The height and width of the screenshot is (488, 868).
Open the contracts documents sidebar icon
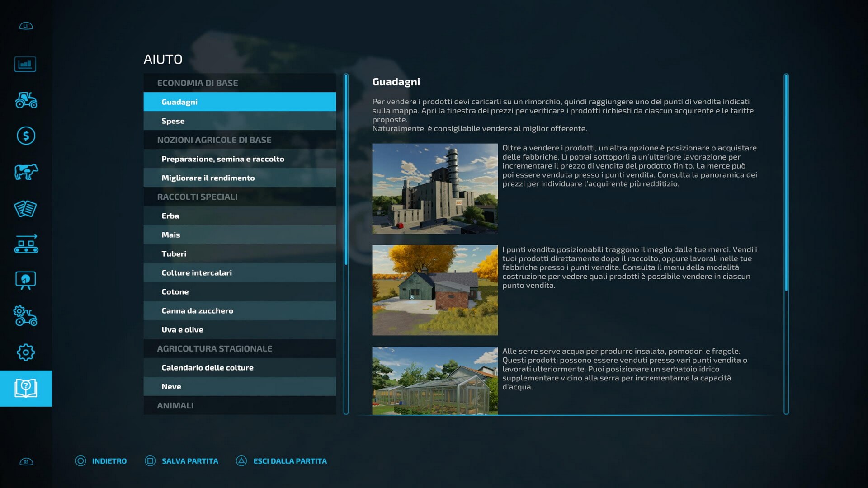pyautogui.click(x=25, y=208)
